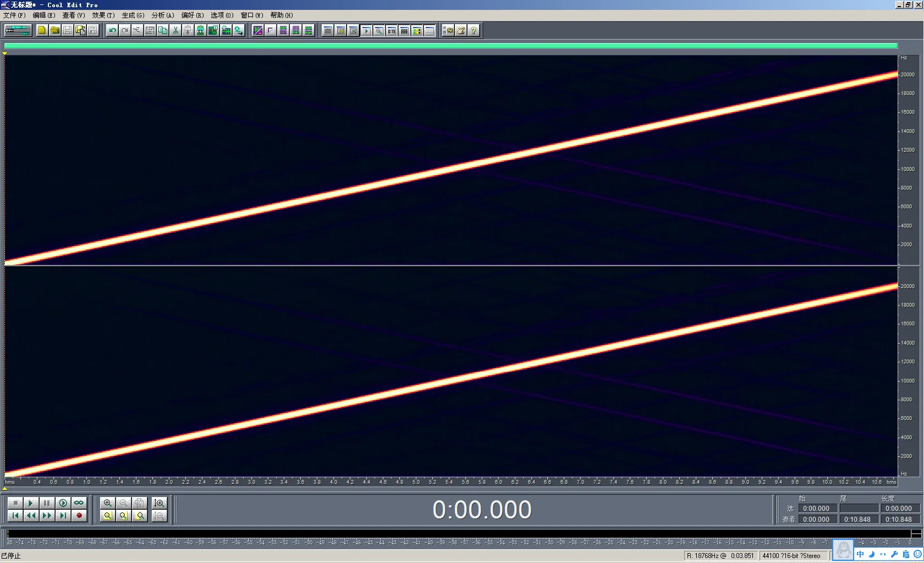Click the rewind transport button

31,515
